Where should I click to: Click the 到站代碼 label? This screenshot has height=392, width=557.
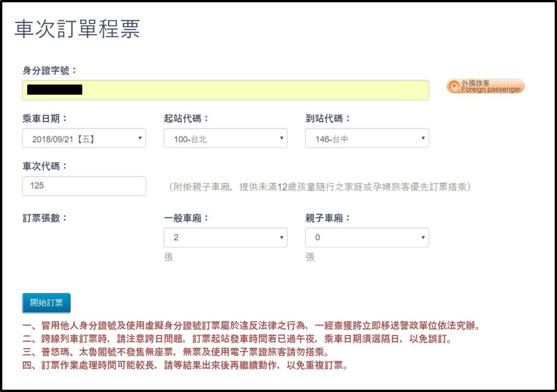(327, 119)
